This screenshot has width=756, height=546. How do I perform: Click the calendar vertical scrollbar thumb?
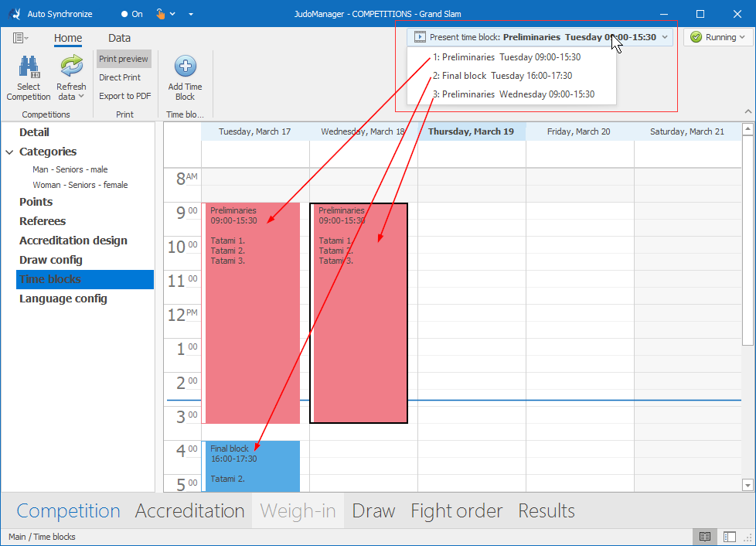click(747, 240)
